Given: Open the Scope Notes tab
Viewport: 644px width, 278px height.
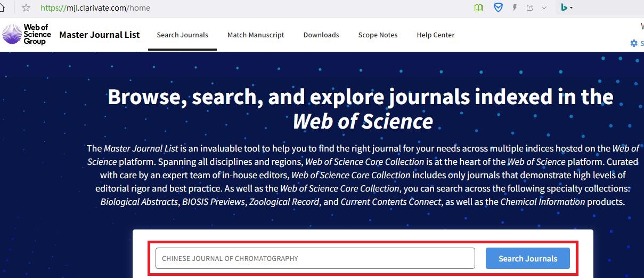Looking at the screenshot, I should (378, 35).
